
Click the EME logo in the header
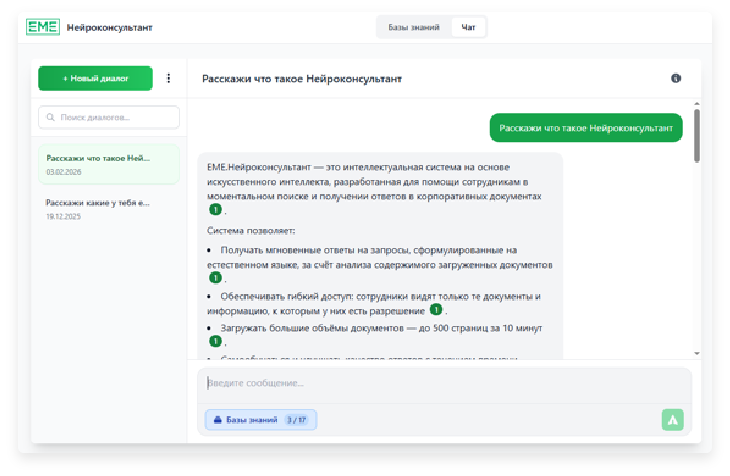[44, 27]
